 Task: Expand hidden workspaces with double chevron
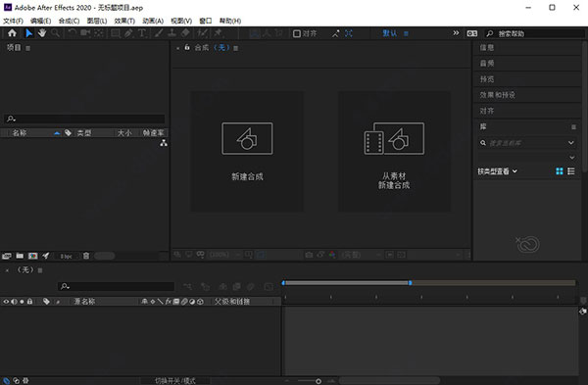click(x=456, y=33)
